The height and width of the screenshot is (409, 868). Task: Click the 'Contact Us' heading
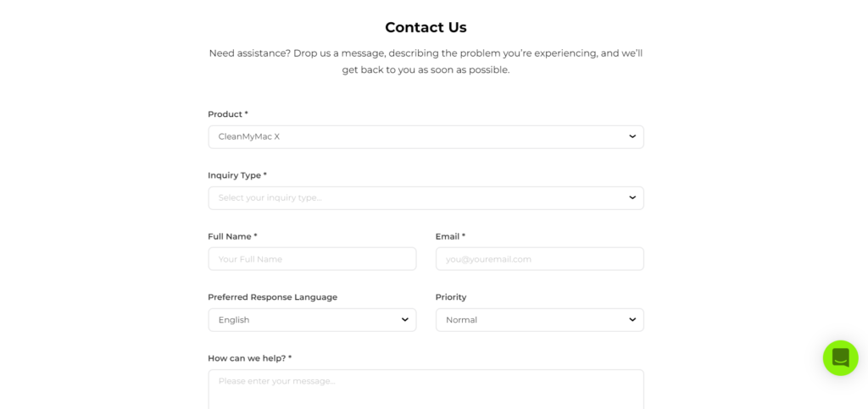(426, 27)
